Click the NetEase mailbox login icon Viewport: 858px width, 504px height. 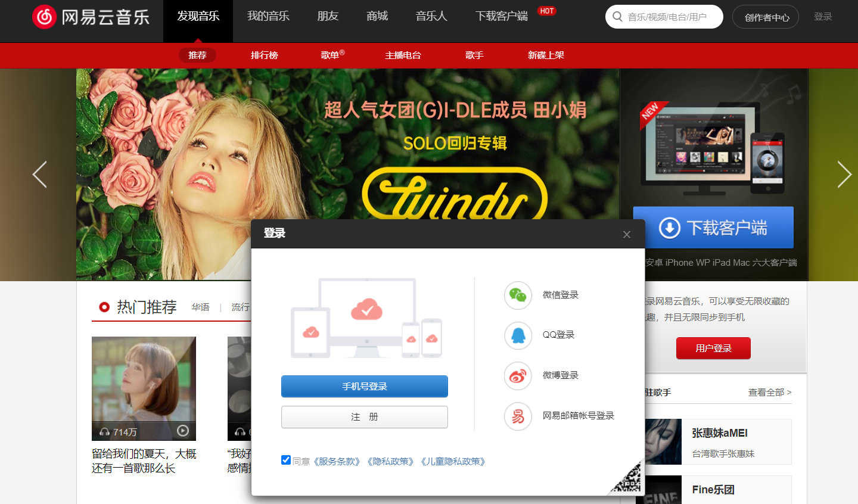pyautogui.click(x=518, y=416)
